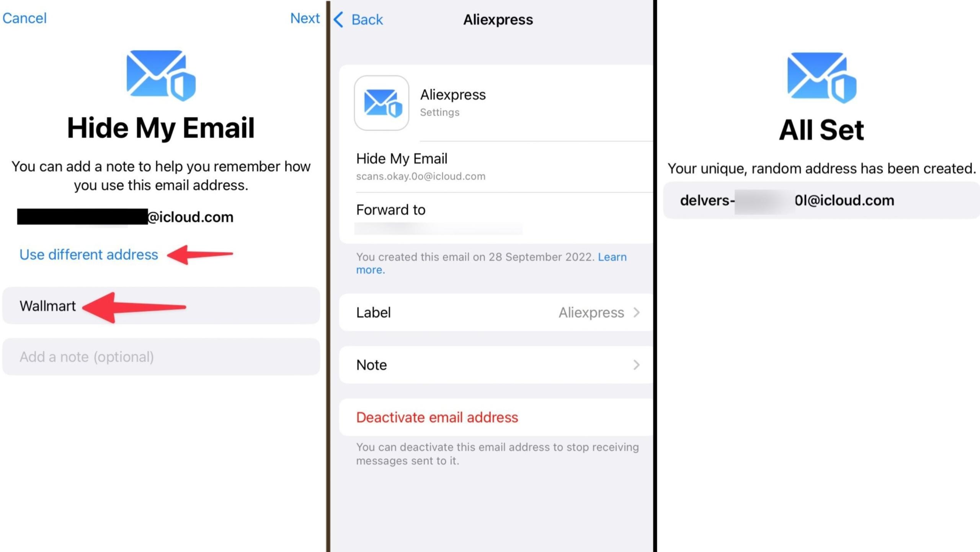Click Deactivate email address option
The image size is (980, 552).
pos(437,417)
